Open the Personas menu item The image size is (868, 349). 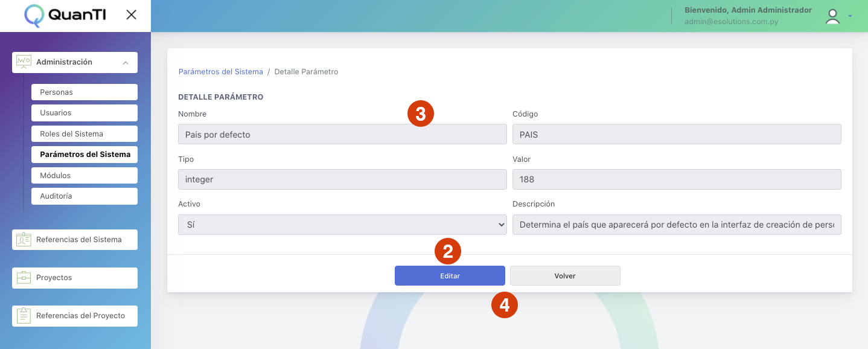[x=85, y=92]
